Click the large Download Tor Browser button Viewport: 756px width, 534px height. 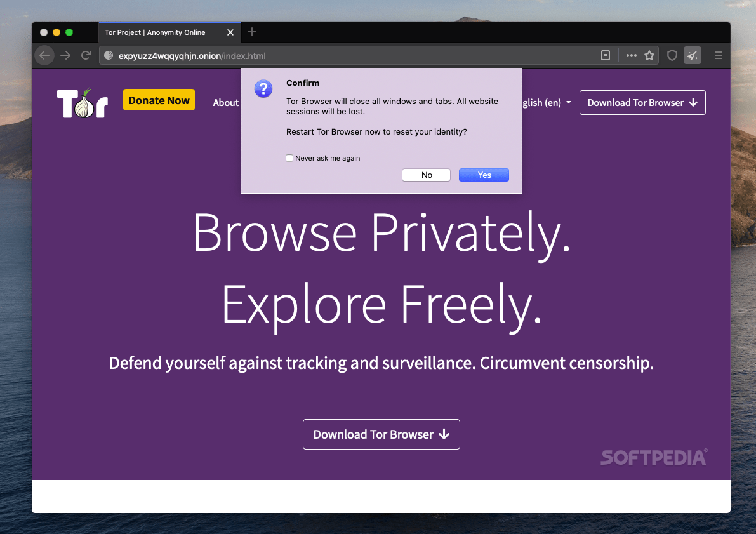[x=381, y=434]
